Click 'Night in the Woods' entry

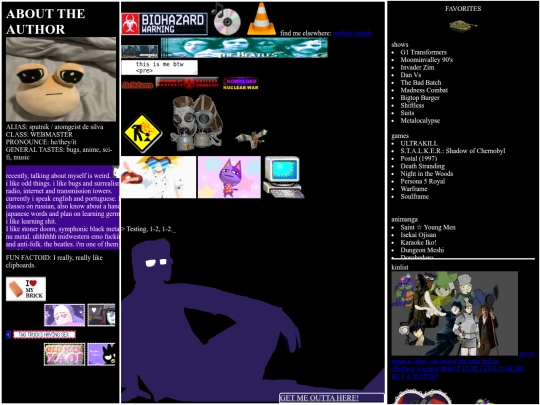pos(426,174)
